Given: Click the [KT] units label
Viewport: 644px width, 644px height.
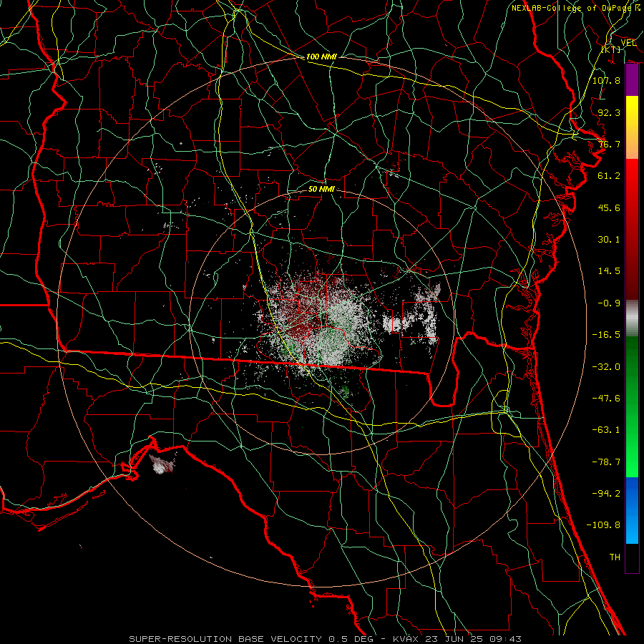Looking at the screenshot, I should point(611,49).
